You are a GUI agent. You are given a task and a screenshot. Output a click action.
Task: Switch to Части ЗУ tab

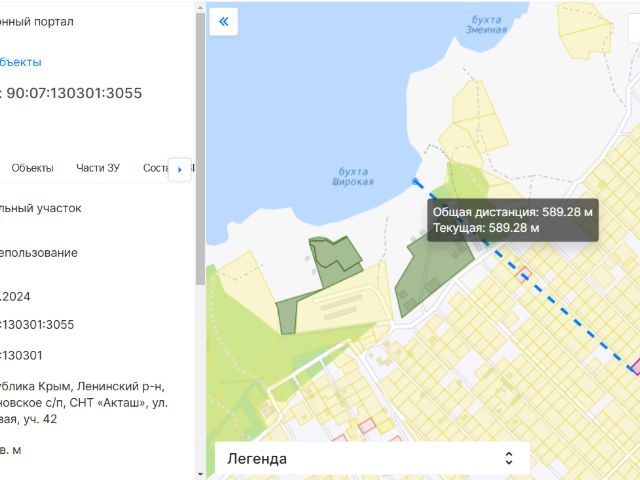98,168
